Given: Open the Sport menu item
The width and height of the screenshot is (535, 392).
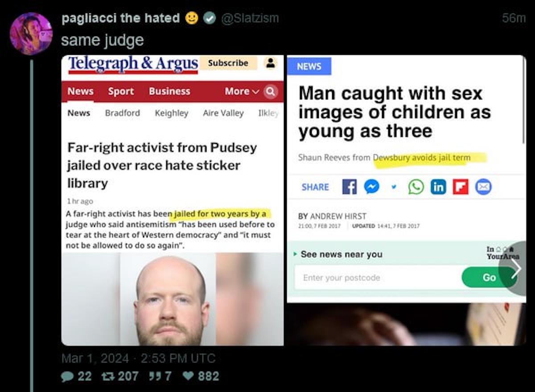Looking at the screenshot, I should [121, 91].
